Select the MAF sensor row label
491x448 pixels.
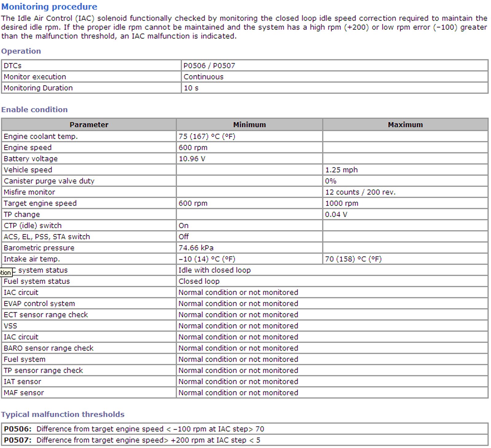tap(24, 393)
